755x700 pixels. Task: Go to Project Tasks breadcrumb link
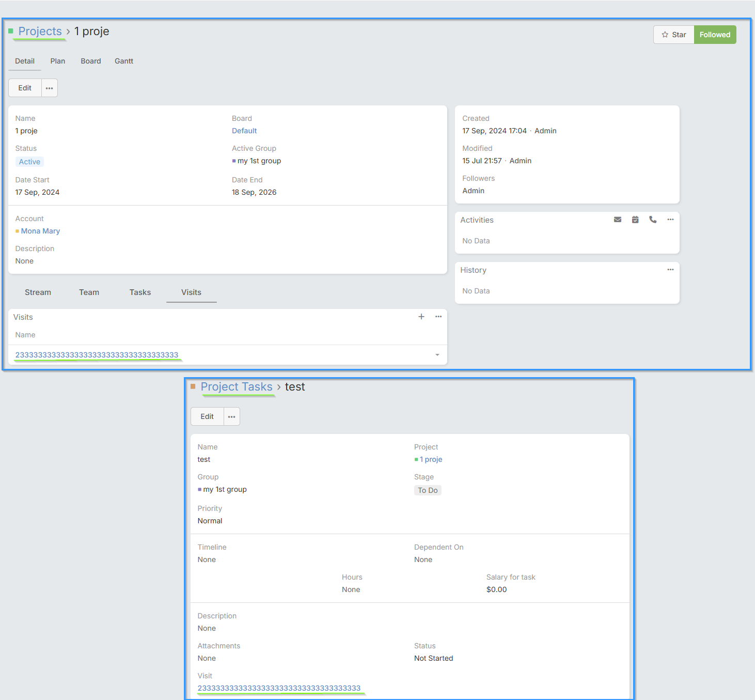point(237,386)
